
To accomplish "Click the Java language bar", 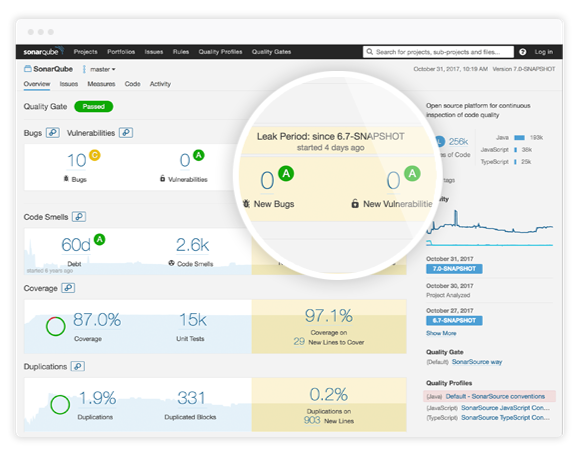I will [519, 138].
